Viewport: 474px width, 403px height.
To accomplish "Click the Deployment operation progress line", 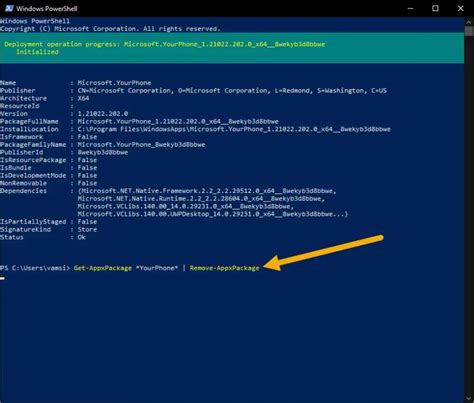I will pyautogui.click(x=164, y=44).
